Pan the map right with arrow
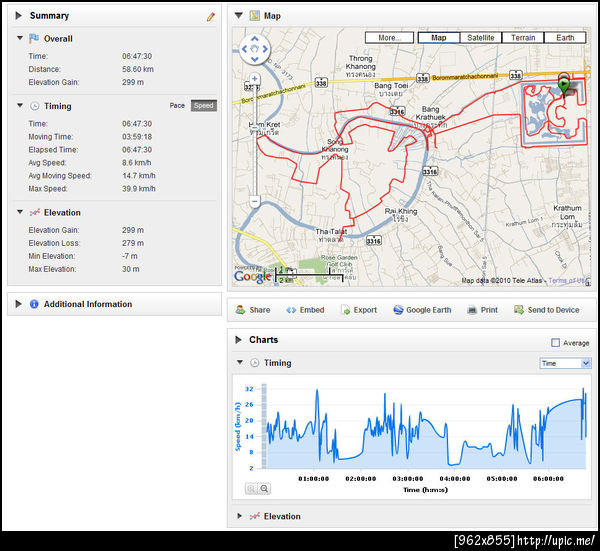Image resolution: width=600 pixels, height=551 pixels. [265, 49]
